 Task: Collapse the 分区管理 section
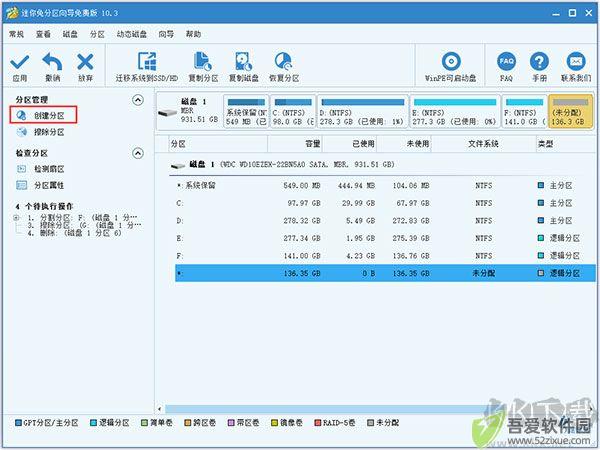[138, 100]
